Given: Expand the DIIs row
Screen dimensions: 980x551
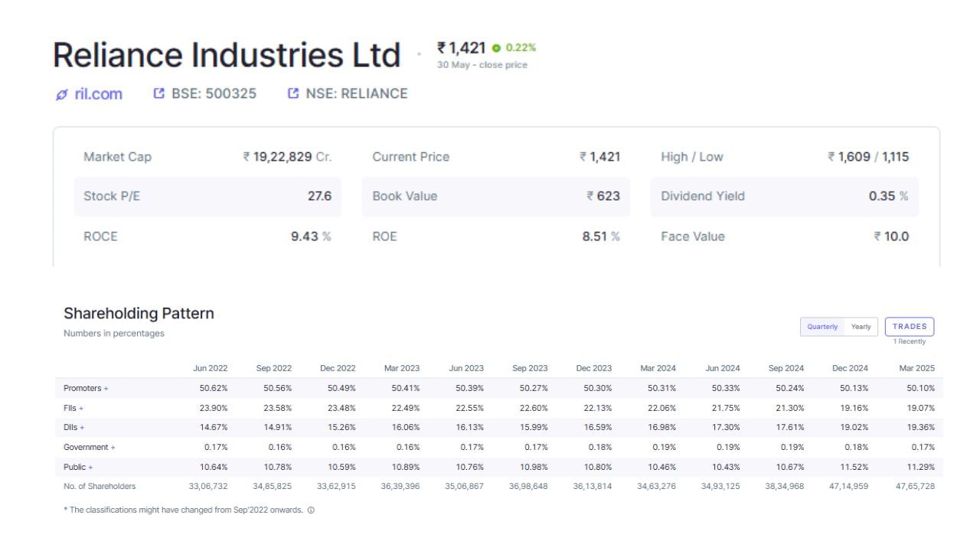Looking at the screenshot, I should (74, 428).
